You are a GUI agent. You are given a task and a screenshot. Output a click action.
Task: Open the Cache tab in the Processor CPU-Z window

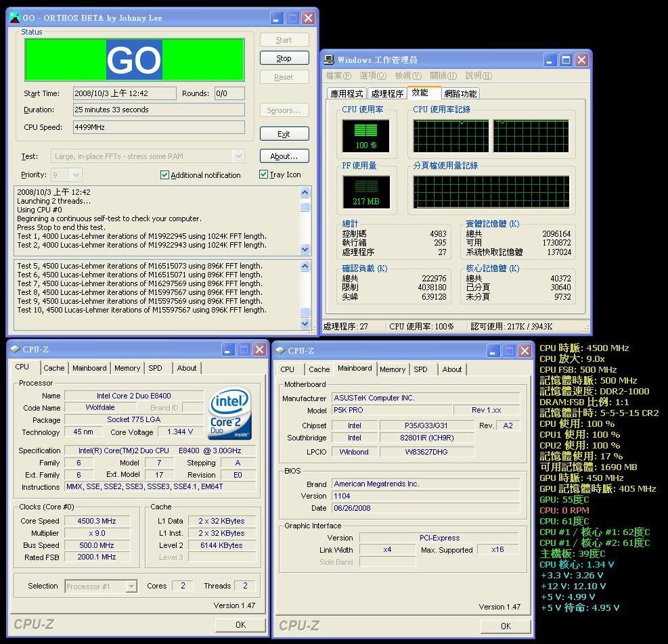(54, 368)
